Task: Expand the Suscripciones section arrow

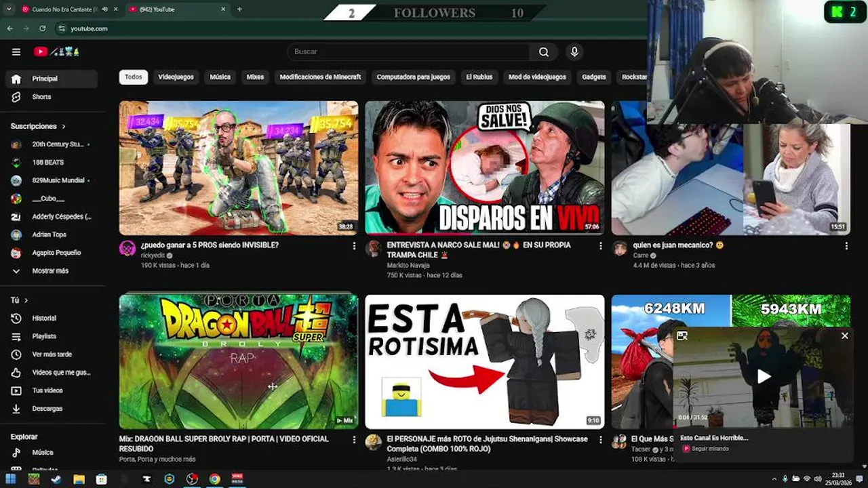Action: coord(64,126)
